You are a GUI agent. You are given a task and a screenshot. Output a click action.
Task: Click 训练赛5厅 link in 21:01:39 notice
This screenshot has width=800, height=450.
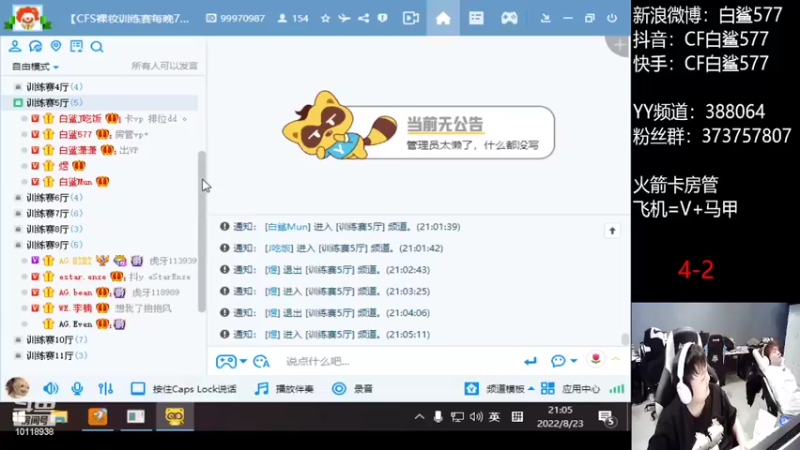[x=360, y=227]
